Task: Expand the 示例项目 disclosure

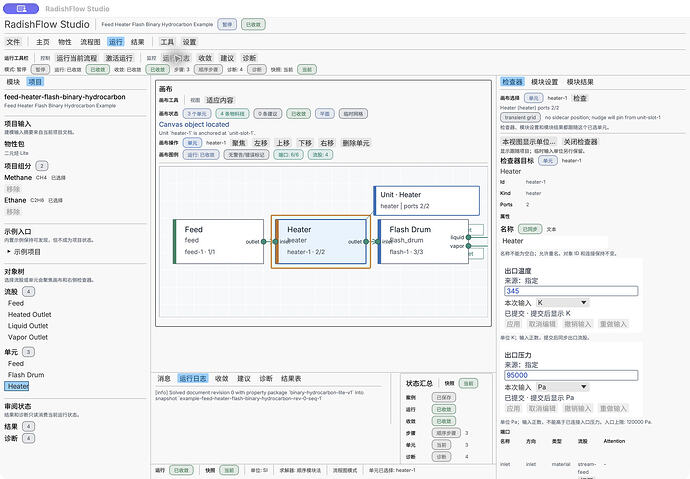Action: 24,252
